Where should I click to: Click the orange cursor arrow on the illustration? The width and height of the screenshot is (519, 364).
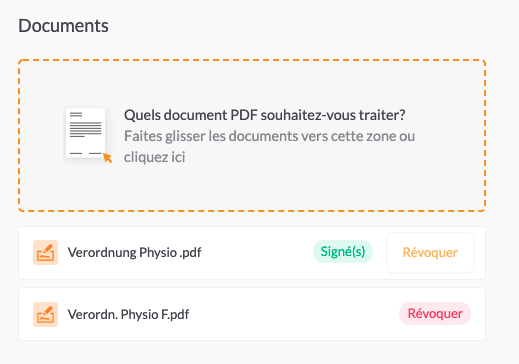coord(107,158)
